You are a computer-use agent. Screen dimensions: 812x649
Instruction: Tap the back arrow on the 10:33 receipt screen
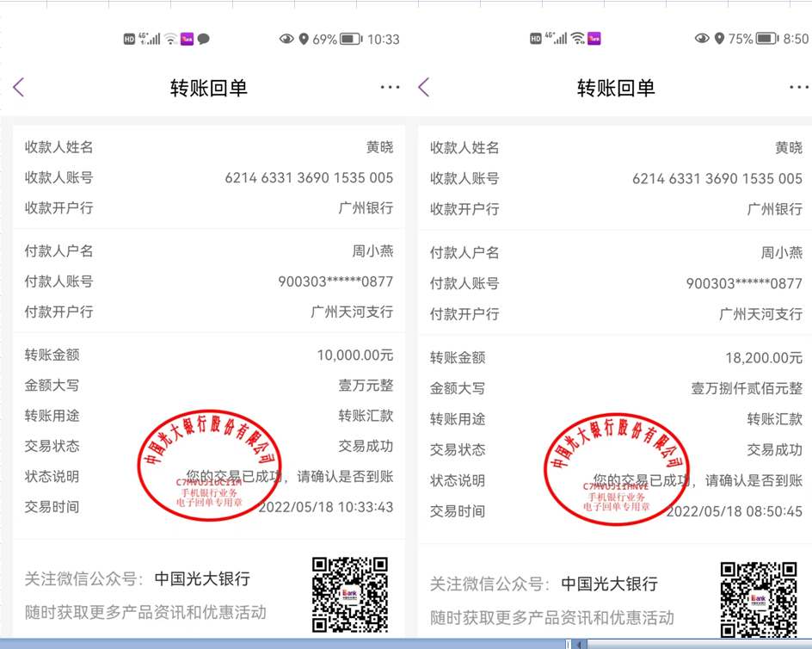pyautogui.click(x=19, y=87)
